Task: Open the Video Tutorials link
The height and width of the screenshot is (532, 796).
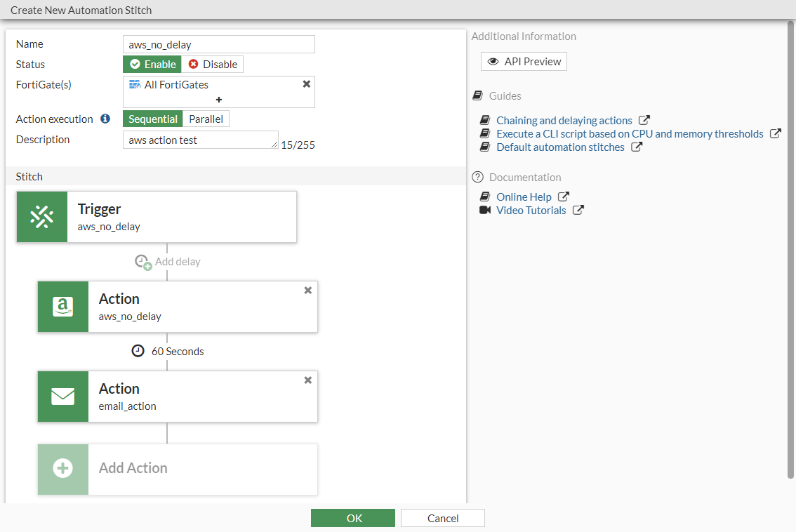Action: pos(531,211)
